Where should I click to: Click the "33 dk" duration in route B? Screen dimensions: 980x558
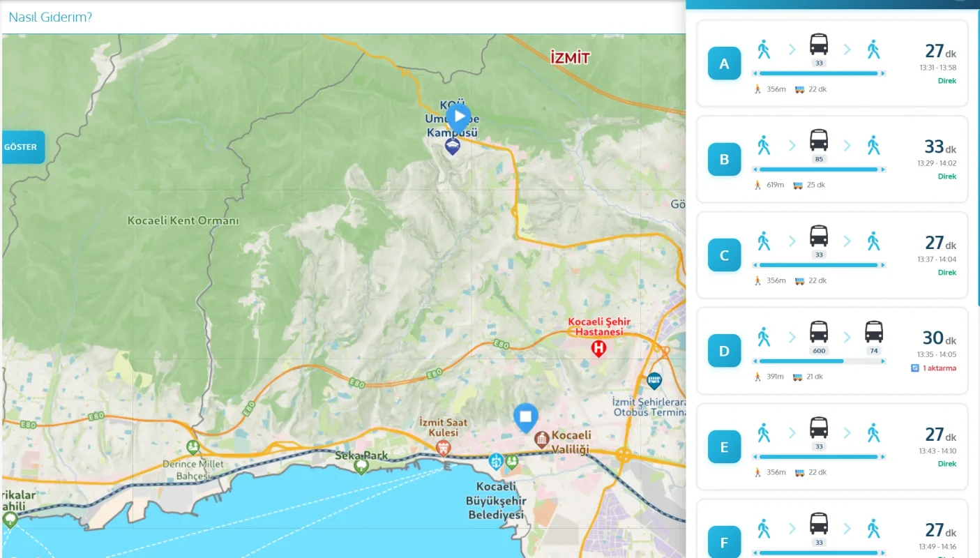[940, 147]
